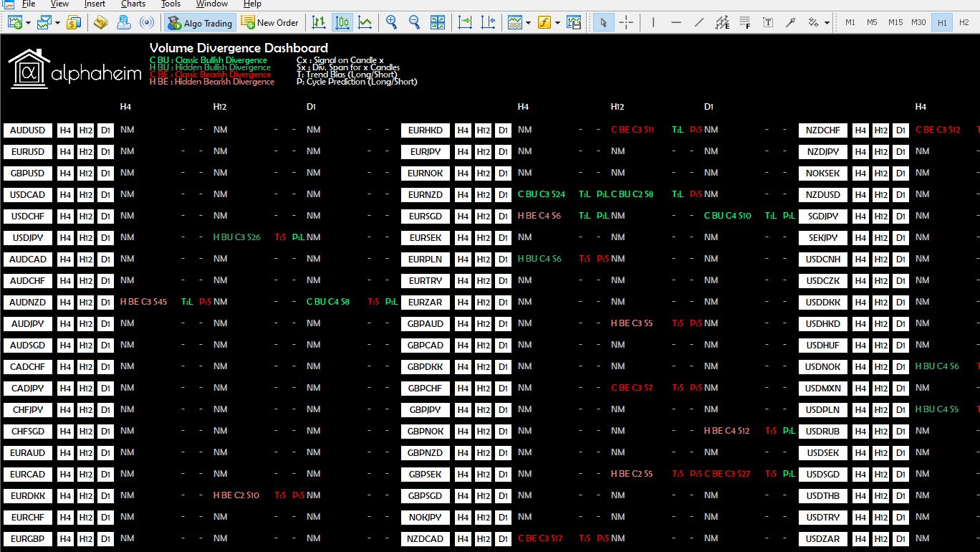Select the arrow cursor tool

[603, 22]
